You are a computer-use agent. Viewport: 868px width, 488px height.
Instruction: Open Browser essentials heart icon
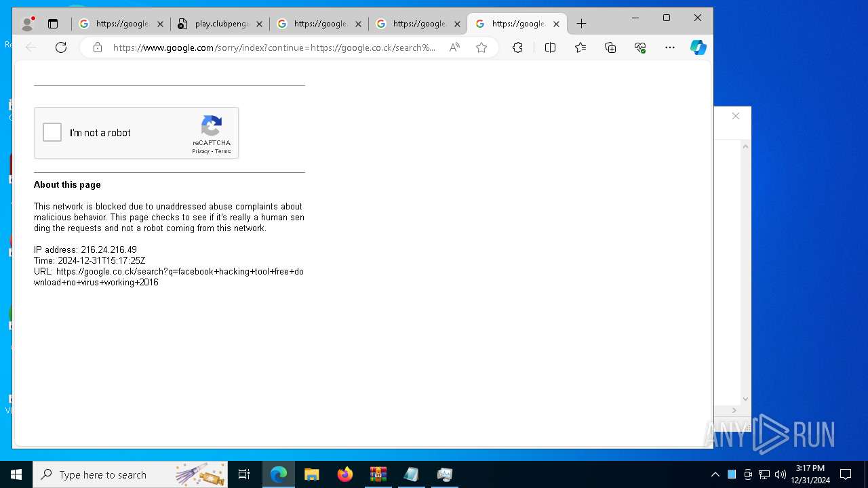640,47
